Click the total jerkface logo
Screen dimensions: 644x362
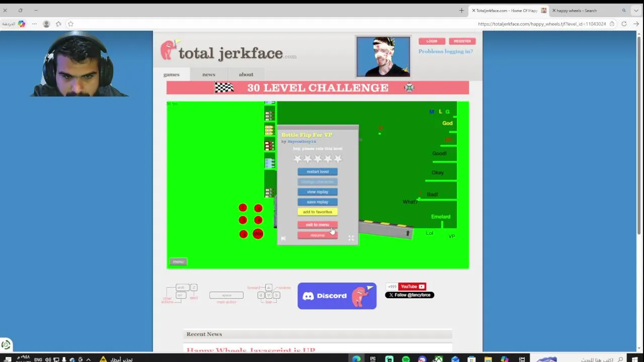coord(229,52)
